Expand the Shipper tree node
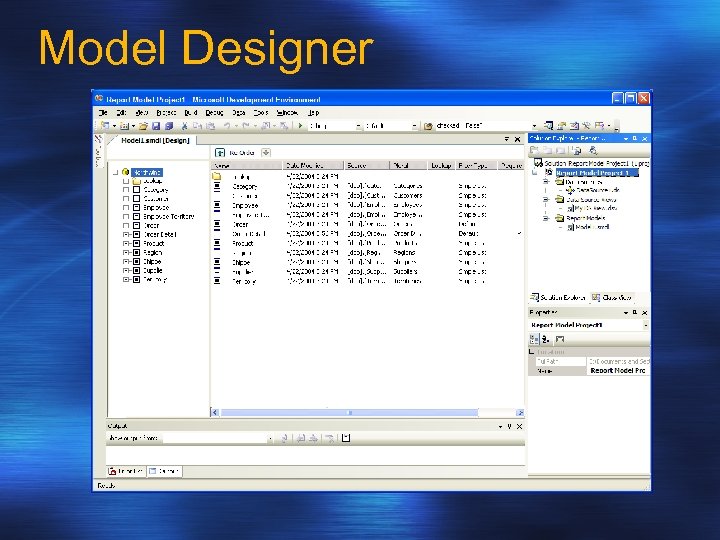 pyautogui.click(x=126, y=262)
